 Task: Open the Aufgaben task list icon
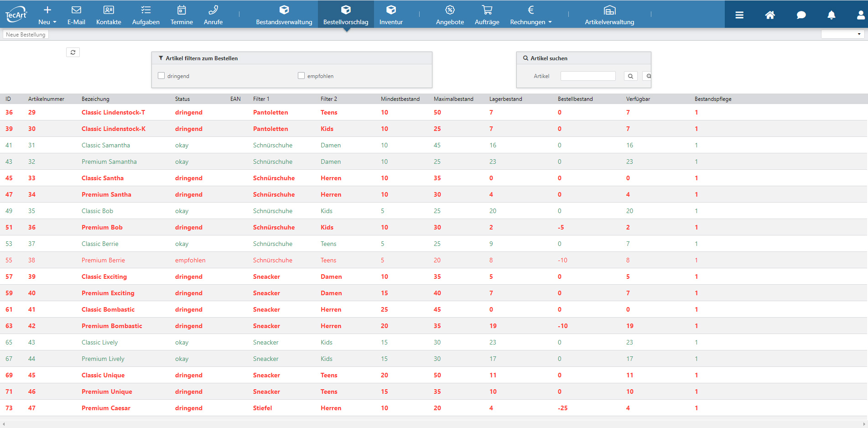[146, 10]
